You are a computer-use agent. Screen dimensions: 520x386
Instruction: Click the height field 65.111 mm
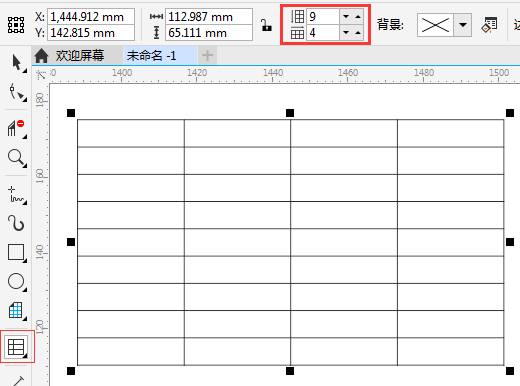click(209, 33)
